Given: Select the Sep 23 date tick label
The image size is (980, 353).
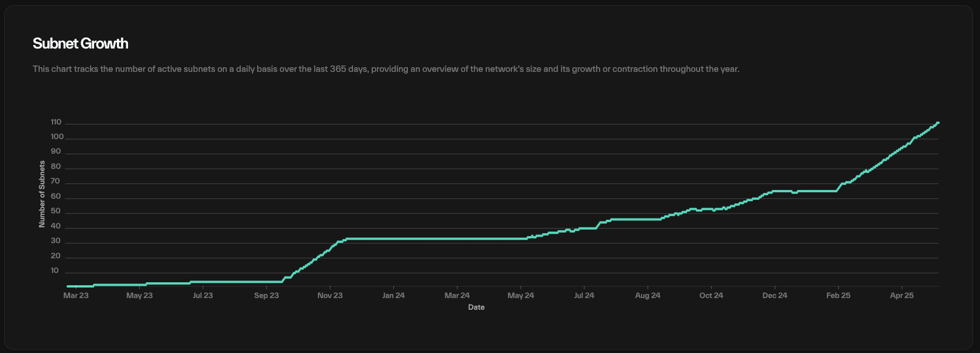Looking at the screenshot, I should (x=266, y=296).
